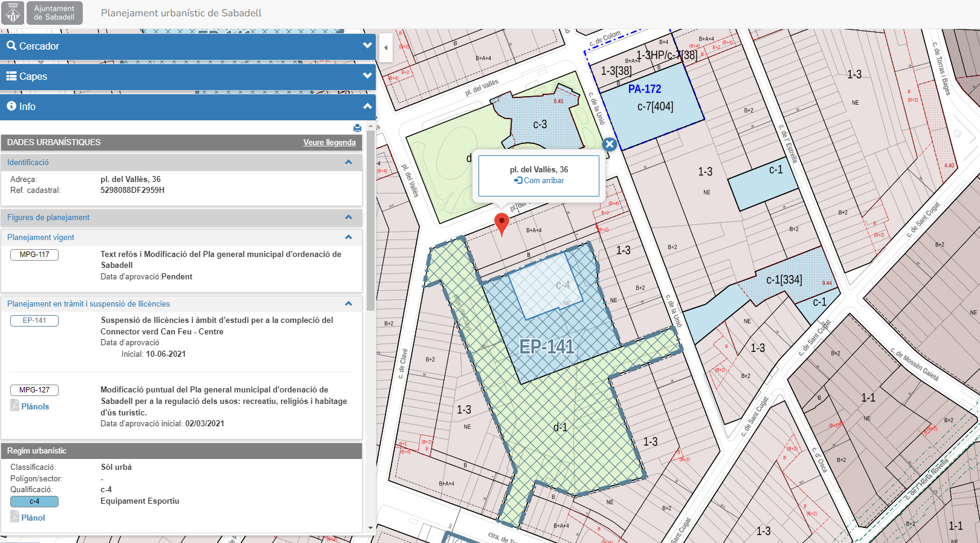Collapse the Identificació section
Image resolution: width=980 pixels, height=543 pixels.
(x=349, y=162)
